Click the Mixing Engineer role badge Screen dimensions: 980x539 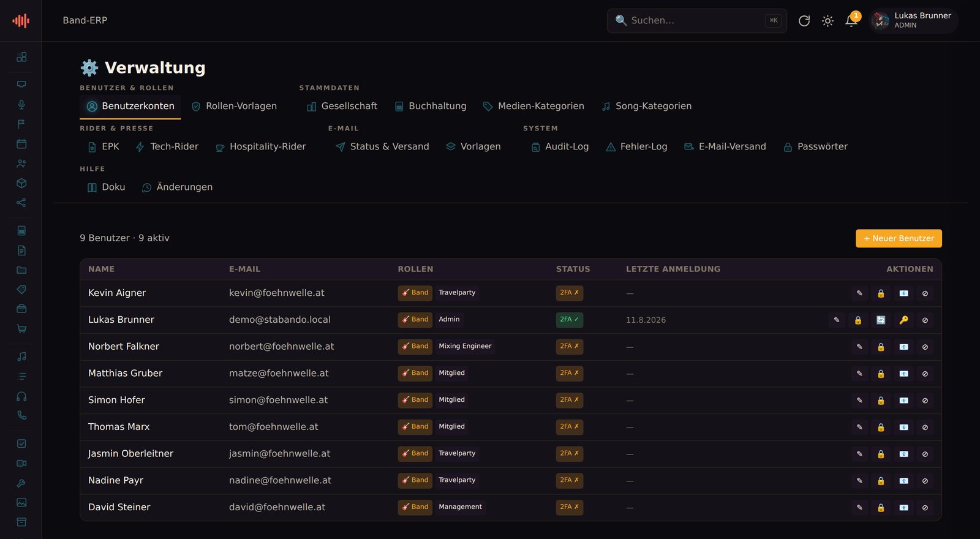tap(465, 347)
